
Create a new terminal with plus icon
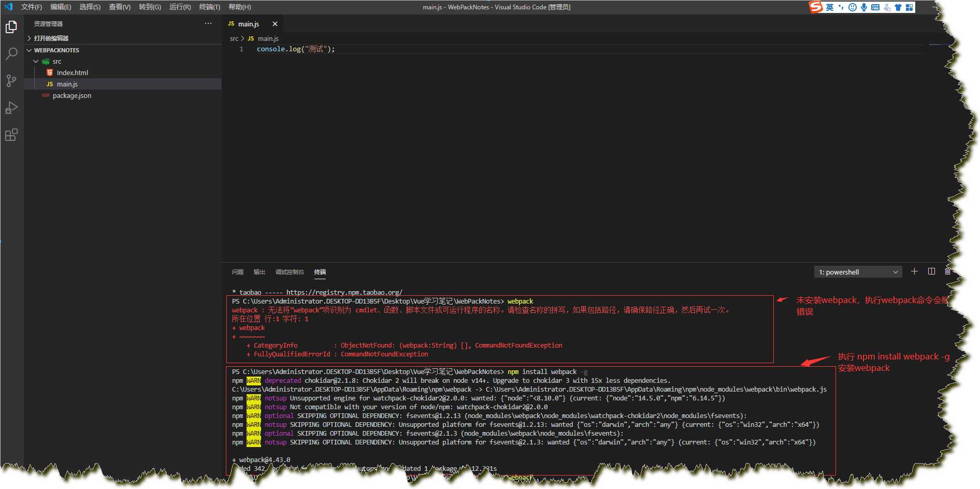coord(914,271)
